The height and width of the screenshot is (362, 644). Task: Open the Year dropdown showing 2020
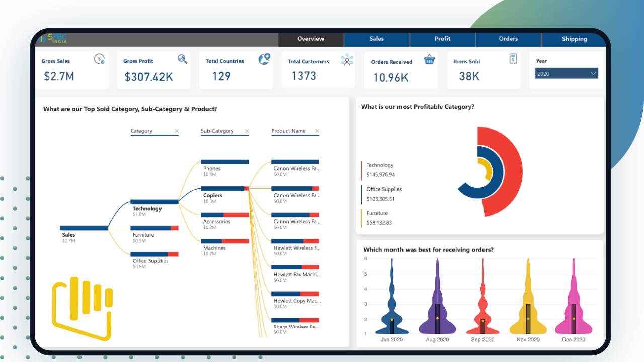pos(566,73)
